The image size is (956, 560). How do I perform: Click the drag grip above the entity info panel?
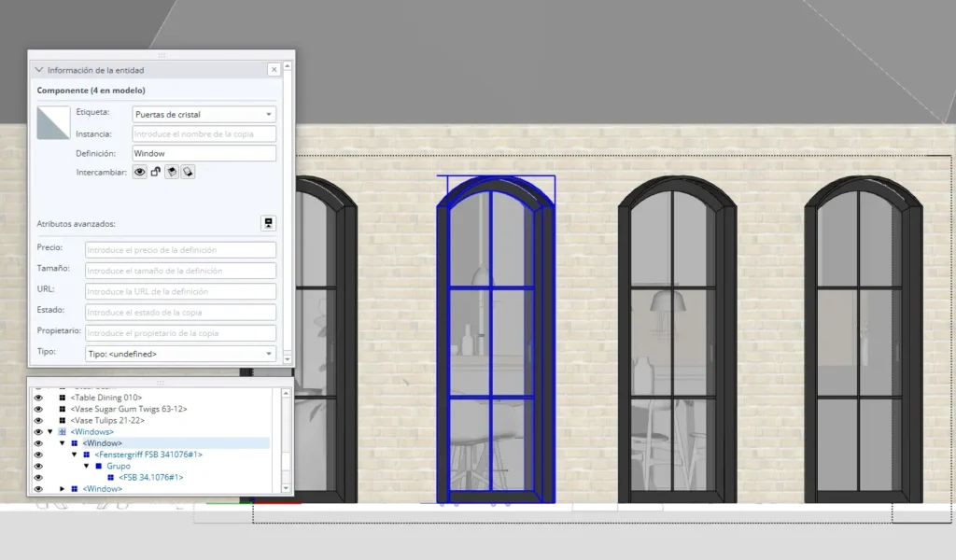pyautogui.click(x=162, y=55)
